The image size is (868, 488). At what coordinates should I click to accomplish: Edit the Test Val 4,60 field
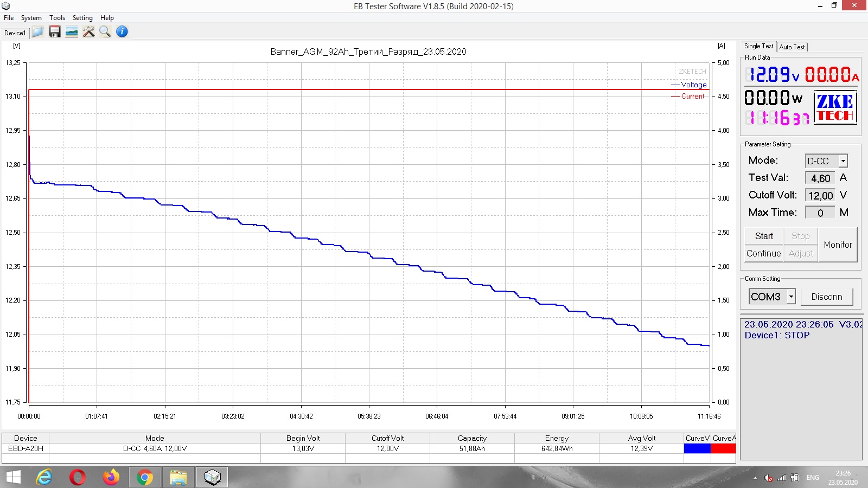tap(820, 178)
